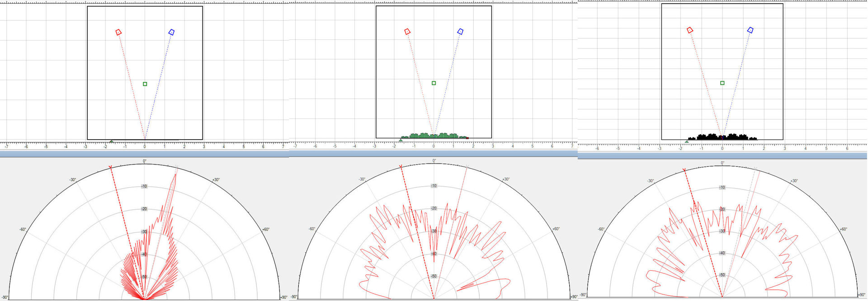Click ruler triangle marker in black diffuser view
This screenshot has width=868, height=301.
[687, 142]
